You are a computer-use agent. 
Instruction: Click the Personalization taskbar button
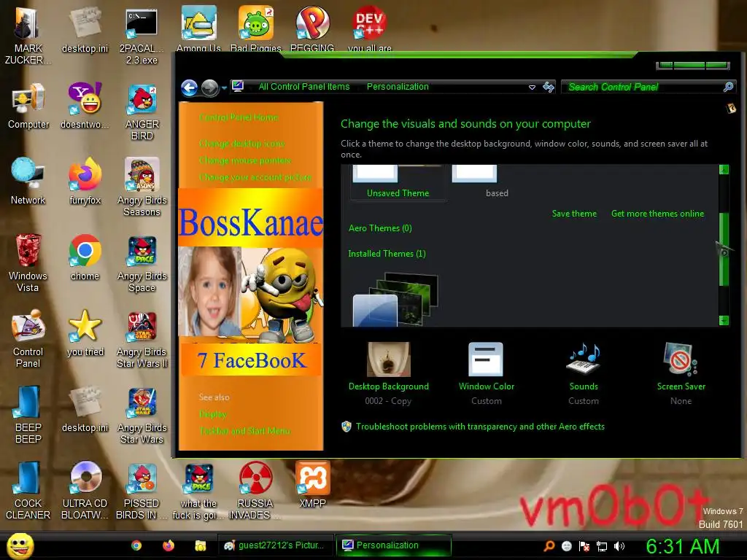pyautogui.click(x=393, y=545)
